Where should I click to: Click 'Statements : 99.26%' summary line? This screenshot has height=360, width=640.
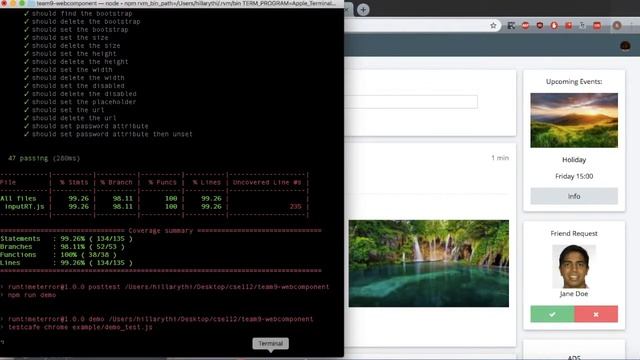coord(66,239)
